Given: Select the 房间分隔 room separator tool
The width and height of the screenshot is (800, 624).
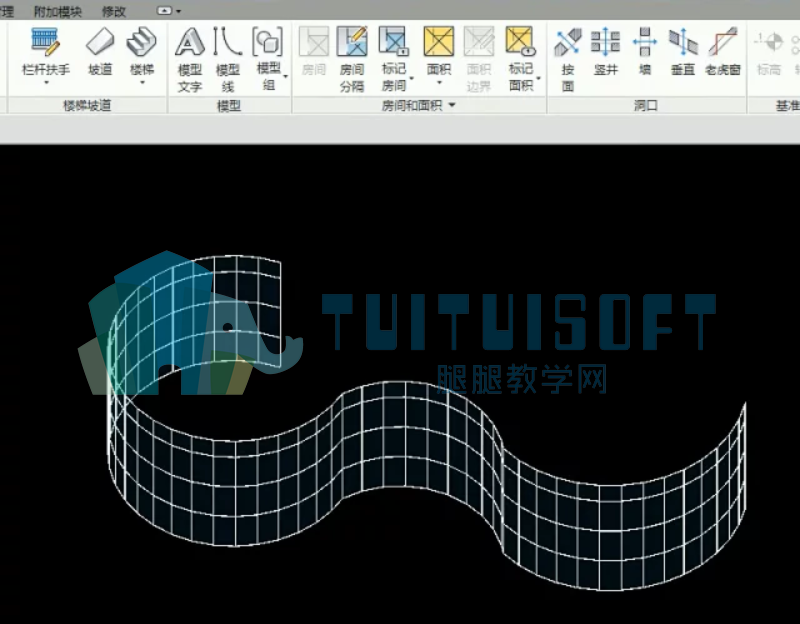Looking at the screenshot, I should [352, 59].
